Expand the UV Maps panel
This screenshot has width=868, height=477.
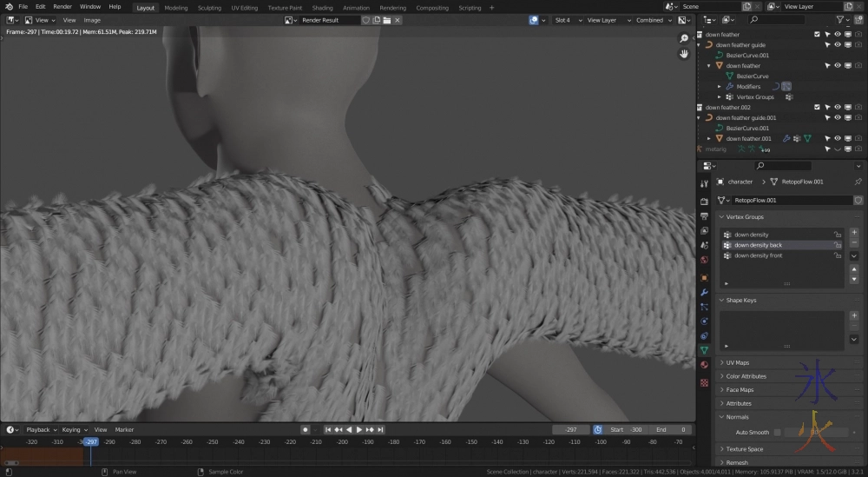tap(738, 362)
